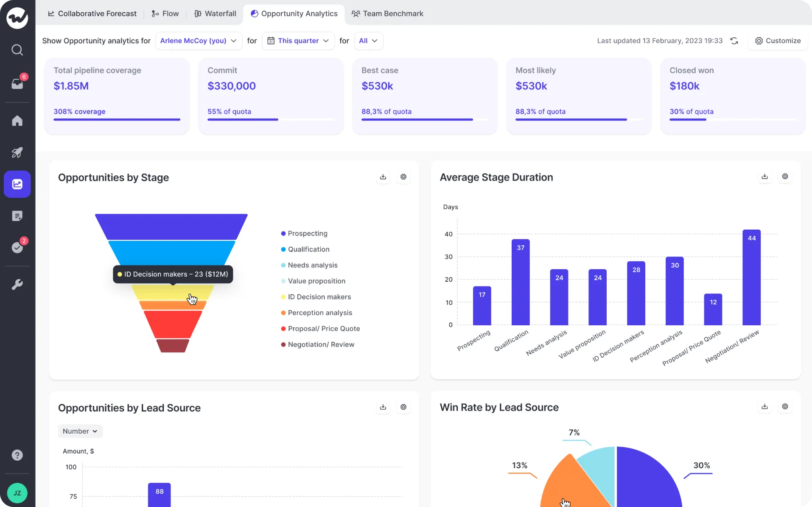Switch to the Team Benchmark tab
The height and width of the screenshot is (507, 812).
coord(387,13)
